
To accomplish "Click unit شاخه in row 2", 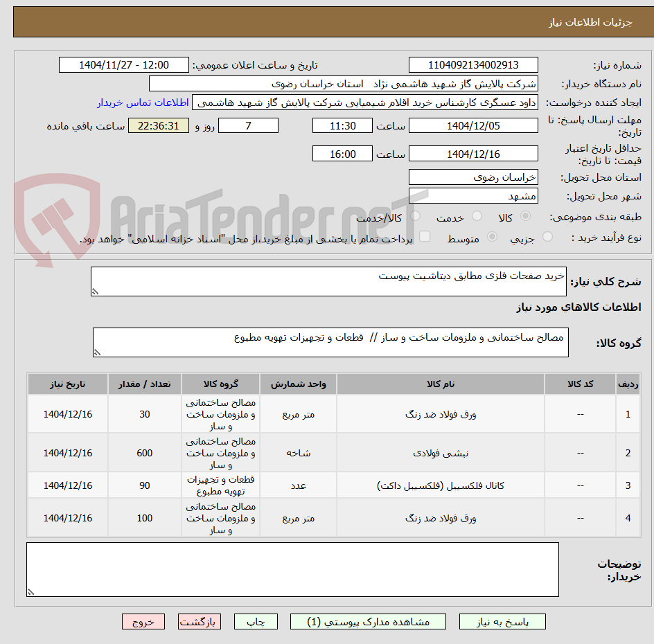I will [x=298, y=453].
